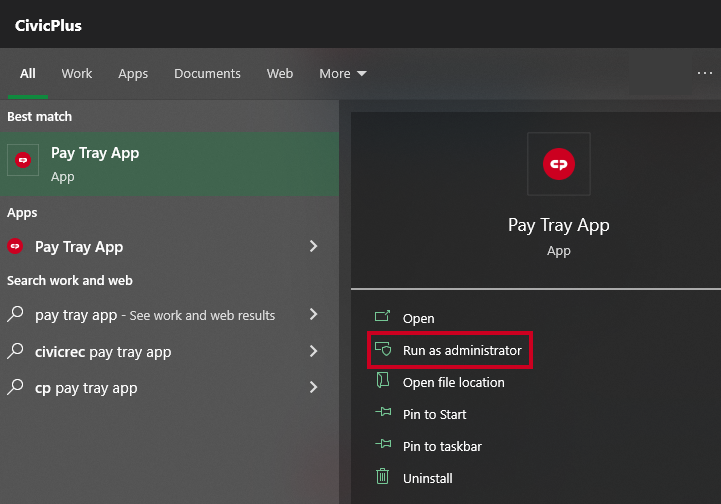This screenshot has height=504, width=721.
Task: Choose Pin to taskbar
Action: coord(442,447)
